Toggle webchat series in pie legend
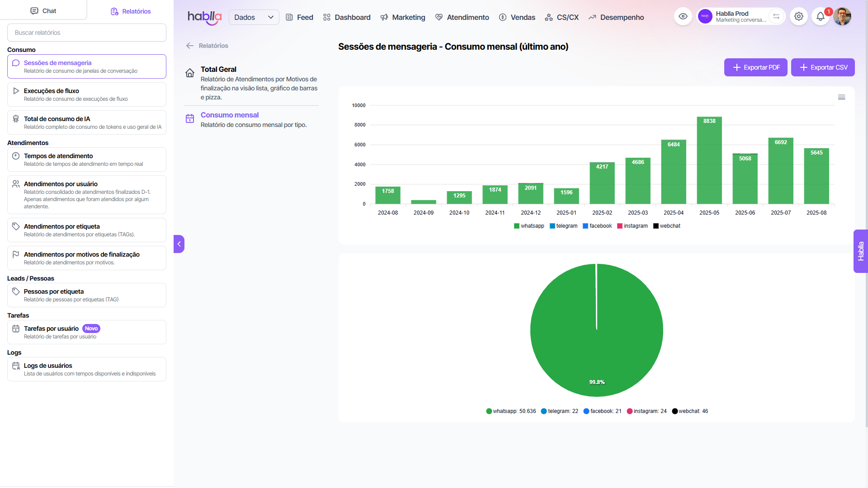 (690, 411)
